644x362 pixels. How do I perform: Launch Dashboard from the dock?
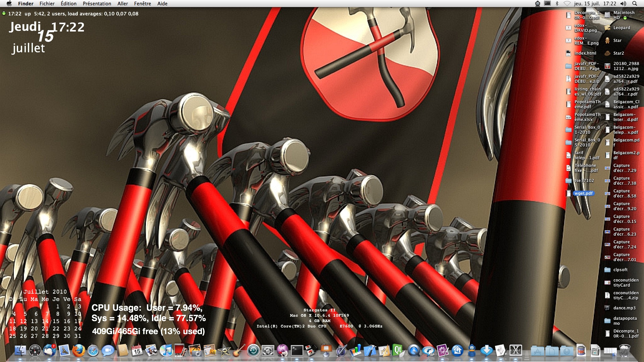35,351
